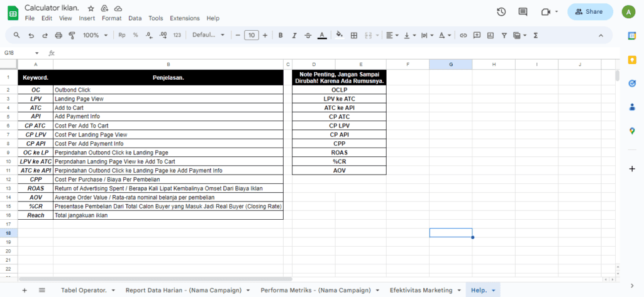Open Google Keep in side panel

point(632,60)
